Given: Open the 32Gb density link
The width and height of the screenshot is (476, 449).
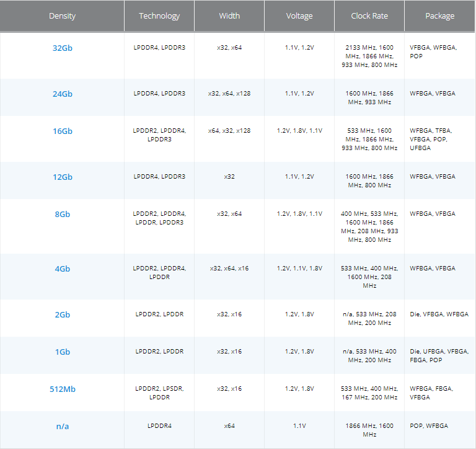Looking at the screenshot, I should (x=62, y=48).
